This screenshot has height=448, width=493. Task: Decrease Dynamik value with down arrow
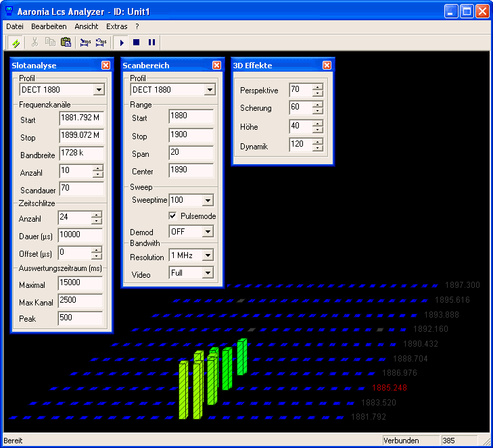[x=318, y=148]
